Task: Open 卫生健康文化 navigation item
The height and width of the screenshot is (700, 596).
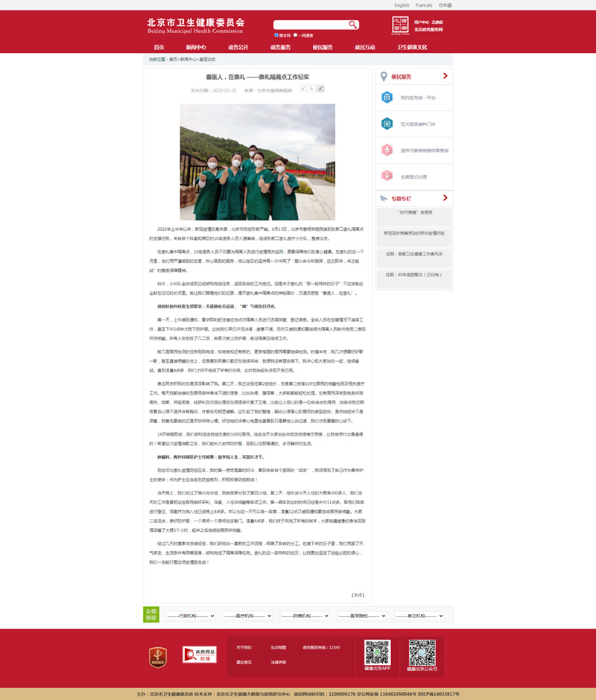Action: 413,47
